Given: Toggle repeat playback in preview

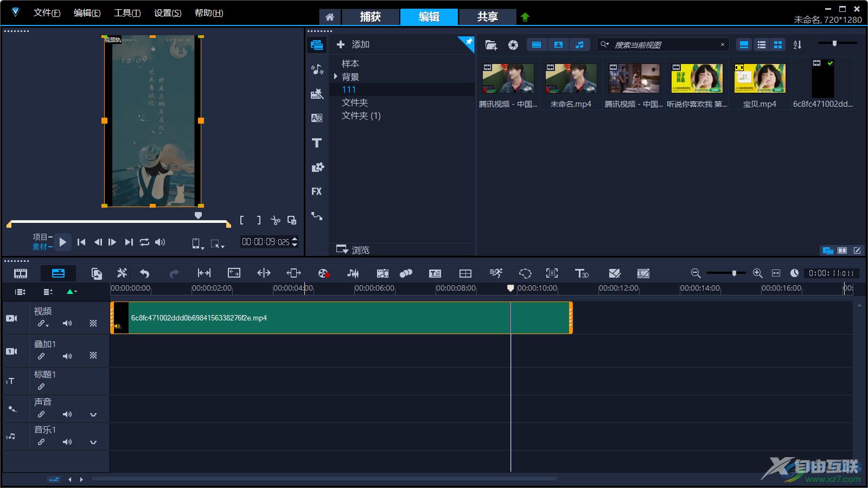Looking at the screenshot, I should pos(144,242).
